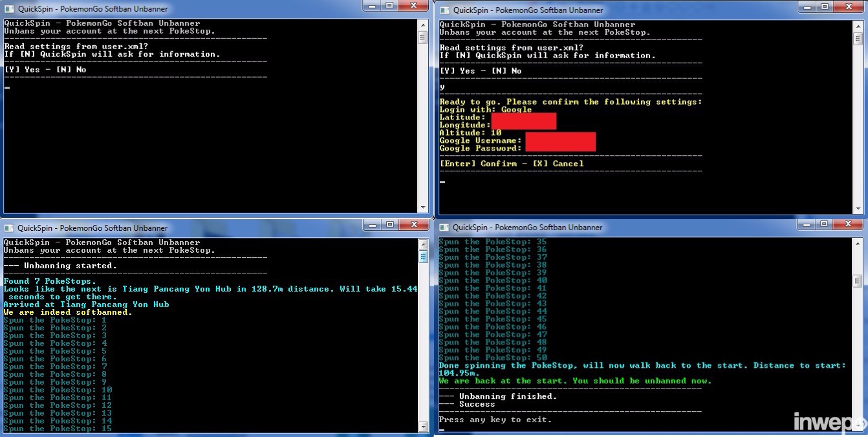Maximize the 'Unbanning finished' console window
This screenshot has height=437, width=868.
pyautogui.click(x=825, y=224)
